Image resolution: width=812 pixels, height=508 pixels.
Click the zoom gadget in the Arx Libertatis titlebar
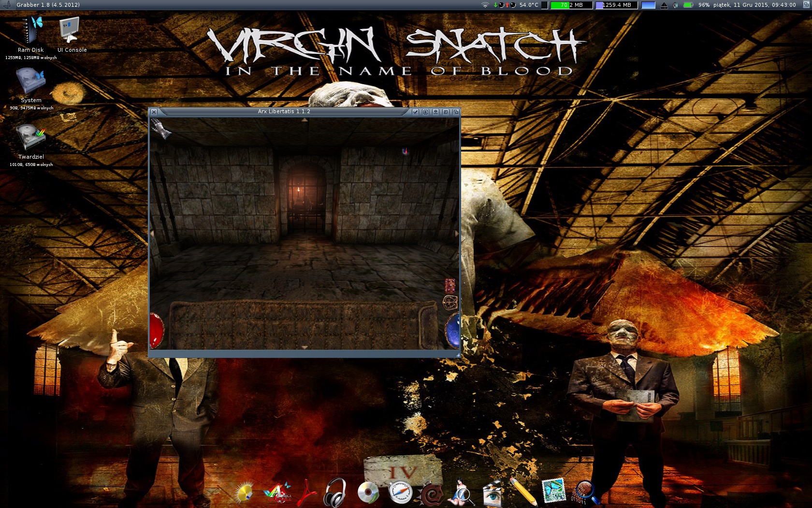click(x=446, y=112)
